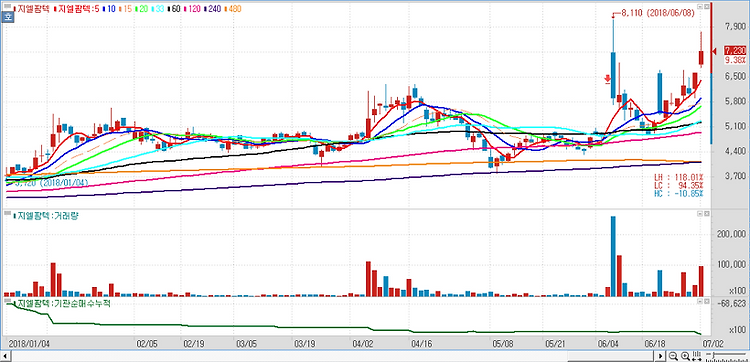Image resolution: width=750 pixels, height=362 pixels.
Task: Click the 6,500 price axis label
Action: 736,77
